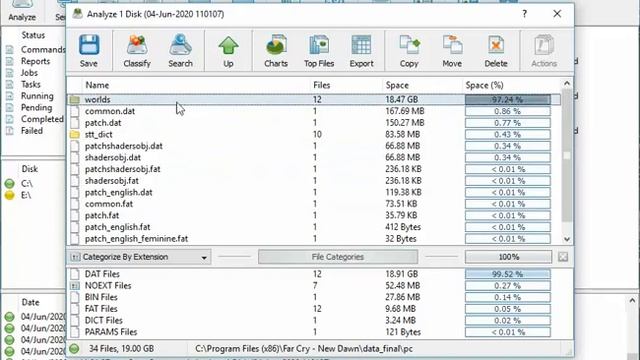The height and width of the screenshot is (360, 640).
Task: Click 34 Files, 19.00 GB status text
Action: 121,349
